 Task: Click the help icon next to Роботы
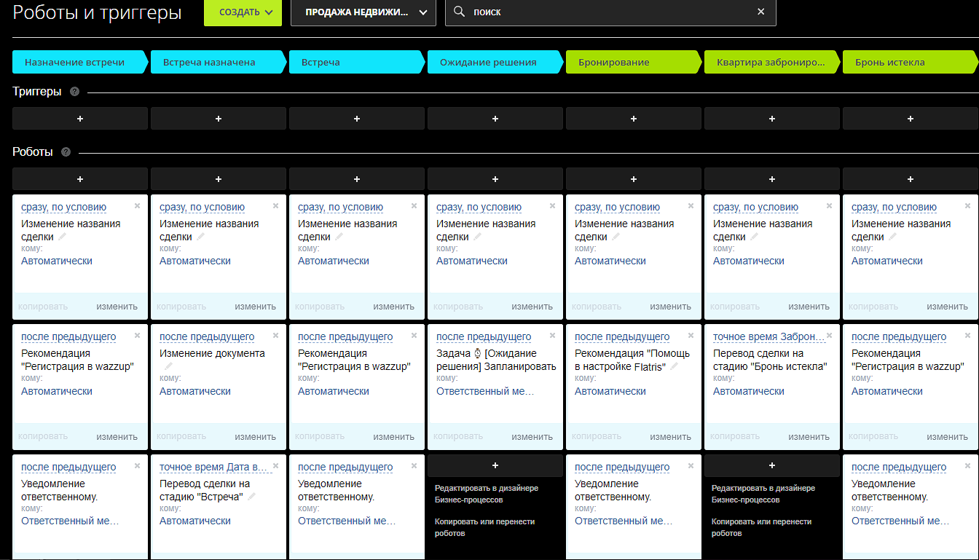coord(66,152)
